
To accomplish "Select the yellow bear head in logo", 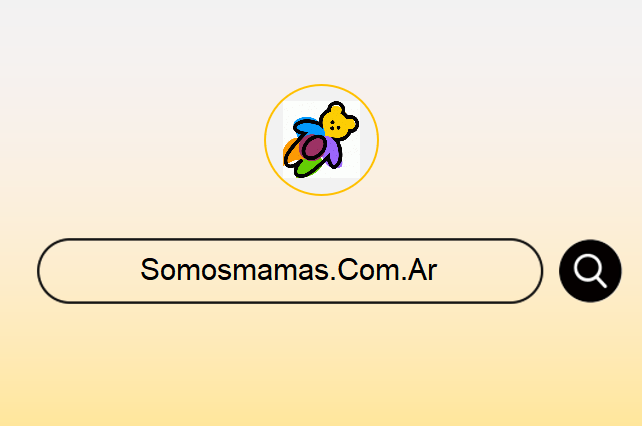I will point(339,120).
